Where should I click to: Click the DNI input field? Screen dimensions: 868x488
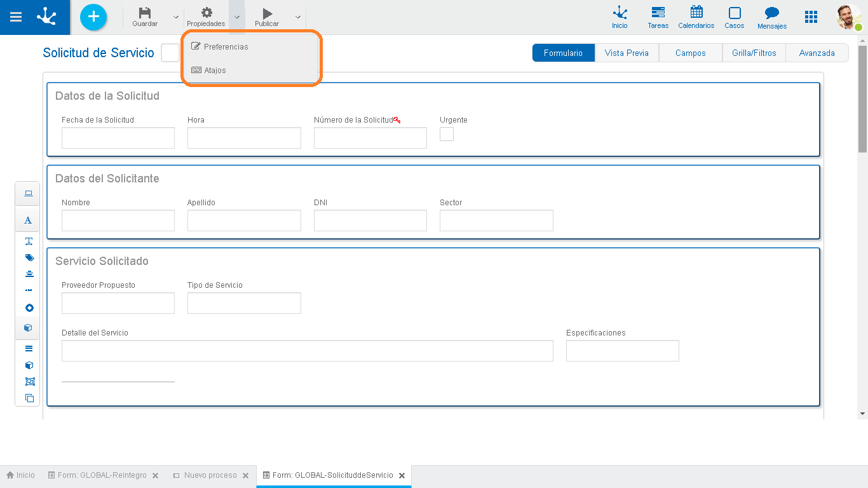(x=370, y=220)
